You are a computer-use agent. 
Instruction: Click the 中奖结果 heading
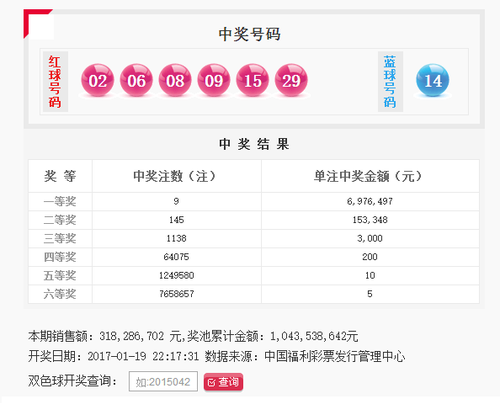[x=254, y=144]
